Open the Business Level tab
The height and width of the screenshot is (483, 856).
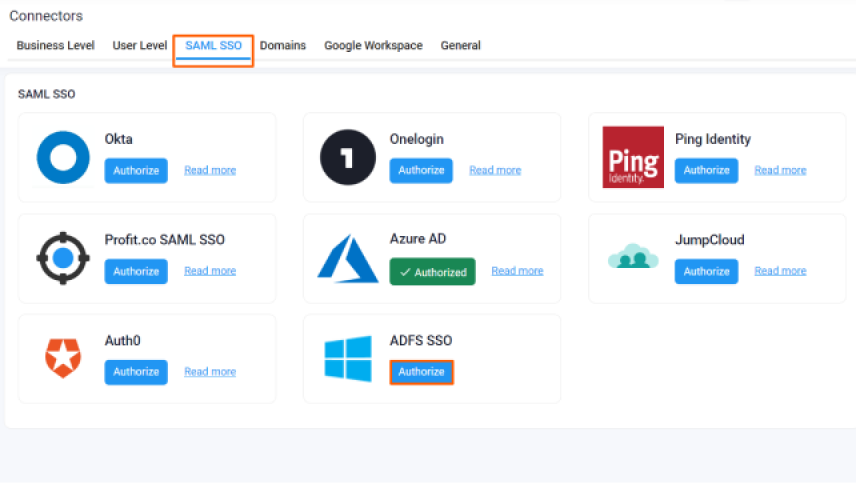(x=55, y=45)
